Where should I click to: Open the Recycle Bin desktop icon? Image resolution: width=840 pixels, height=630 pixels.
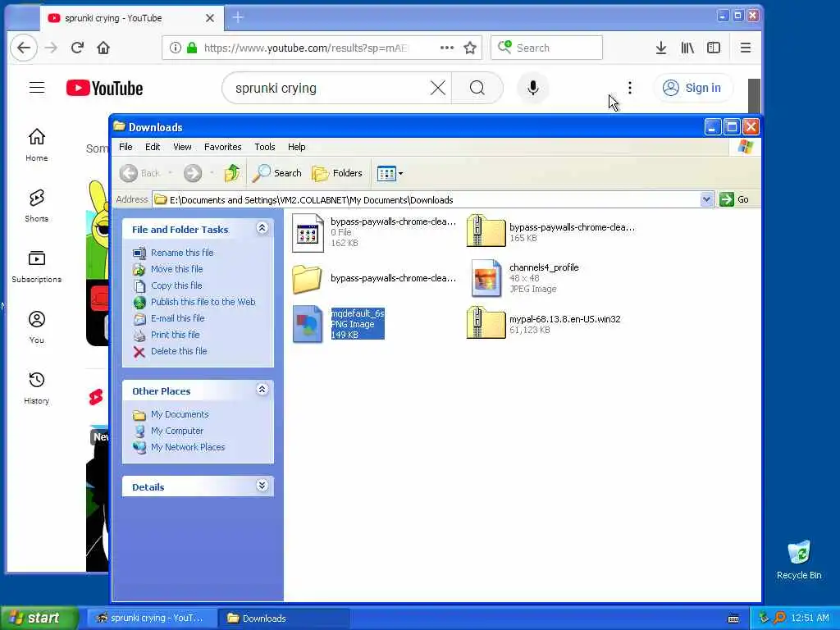click(799, 559)
